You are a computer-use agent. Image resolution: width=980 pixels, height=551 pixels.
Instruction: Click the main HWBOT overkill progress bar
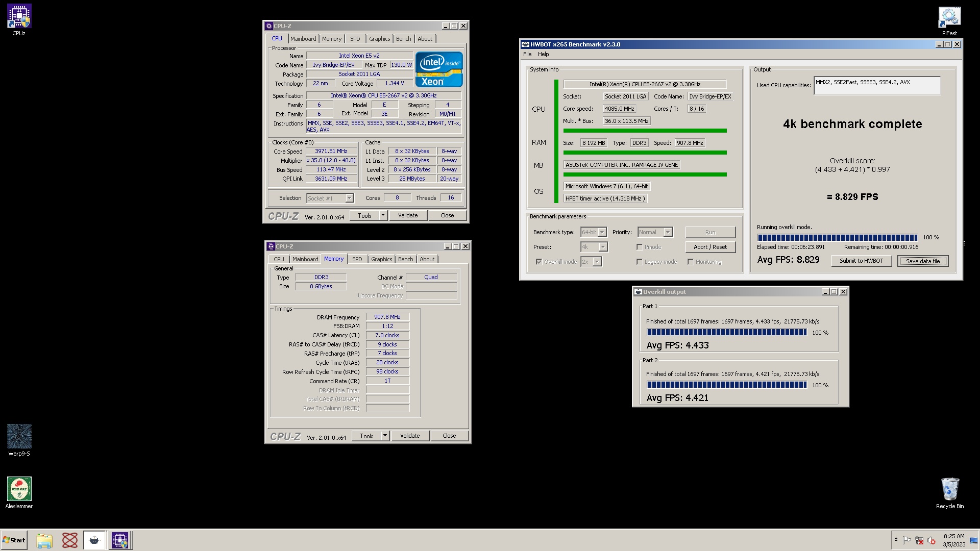(837, 238)
